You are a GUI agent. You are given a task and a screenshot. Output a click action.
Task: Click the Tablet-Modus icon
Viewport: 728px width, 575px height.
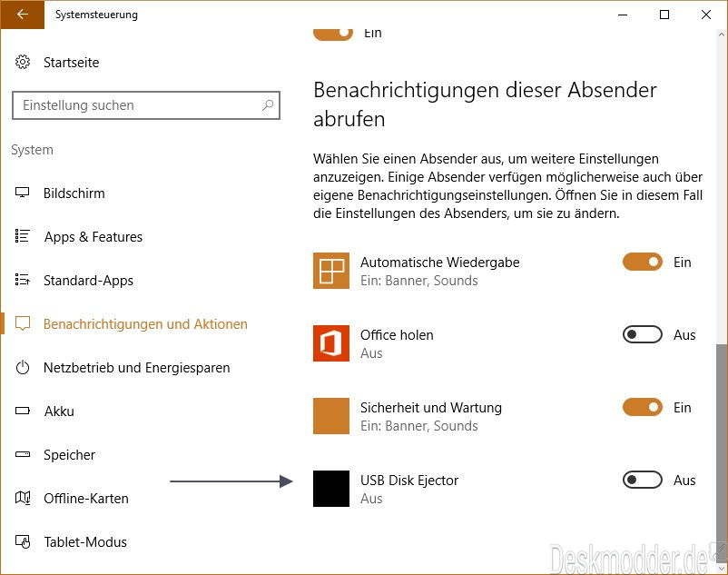pyautogui.click(x=23, y=541)
